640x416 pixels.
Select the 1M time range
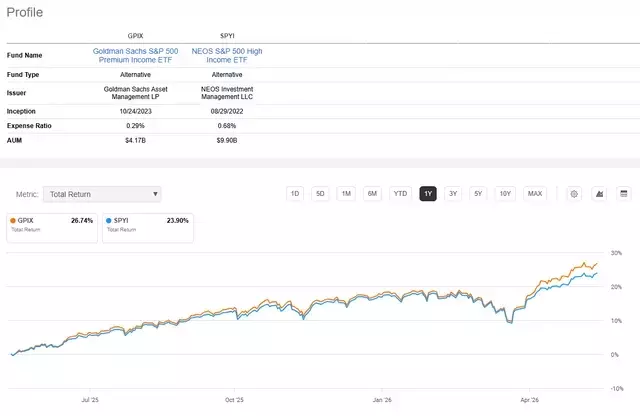tap(346, 194)
